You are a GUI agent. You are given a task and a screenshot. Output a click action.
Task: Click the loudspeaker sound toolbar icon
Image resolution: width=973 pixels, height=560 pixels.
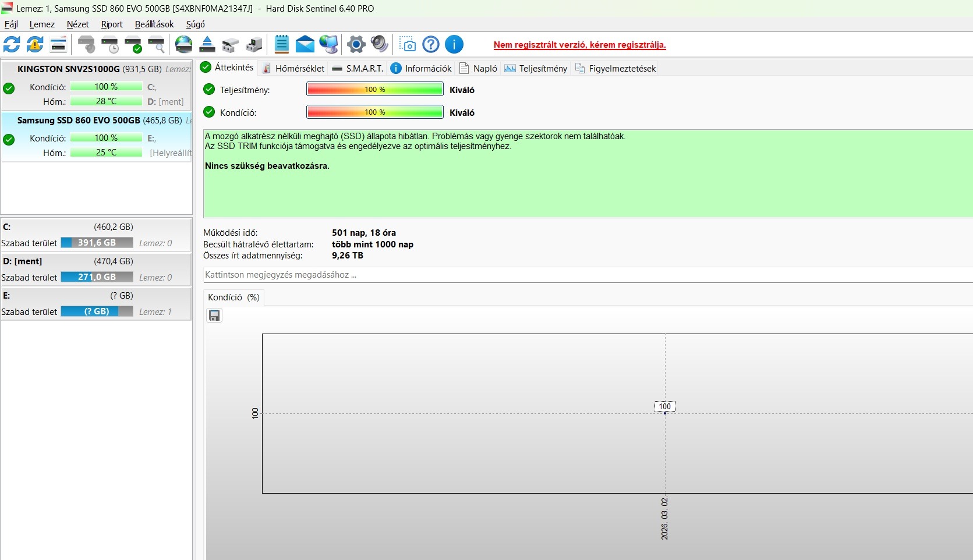[380, 44]
